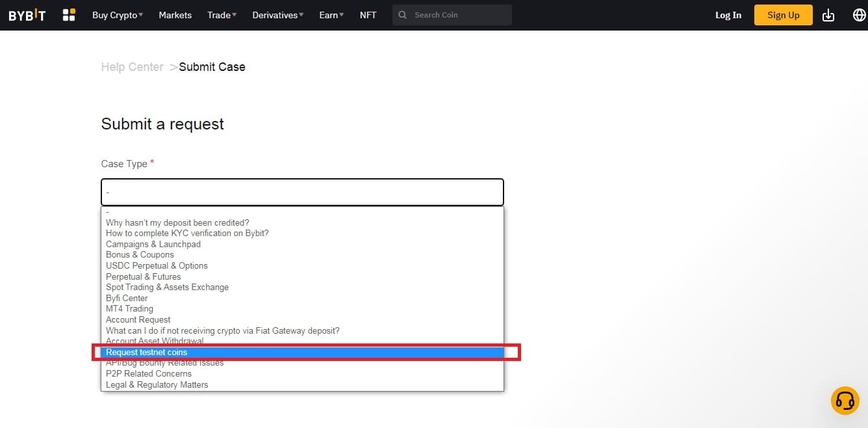Pick P2P Related Concerns option
The width and height of the screenshot is (868, 428).
(303, 374)
